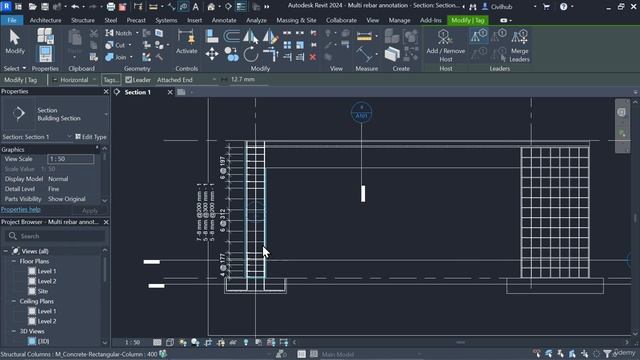The width and height of the screenshot is (640, 360).
Task: Toggle select pinned elements status bar icon
Action: [x=560, y=353]
